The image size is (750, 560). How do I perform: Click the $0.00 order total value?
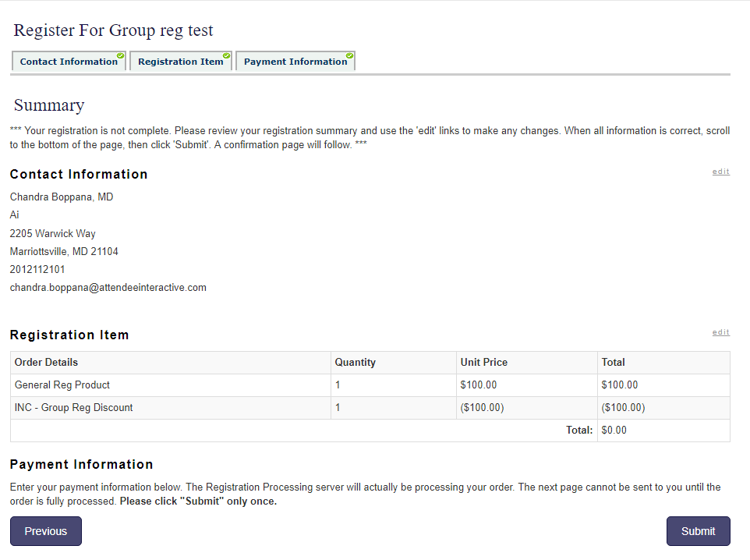click(614, 431)
